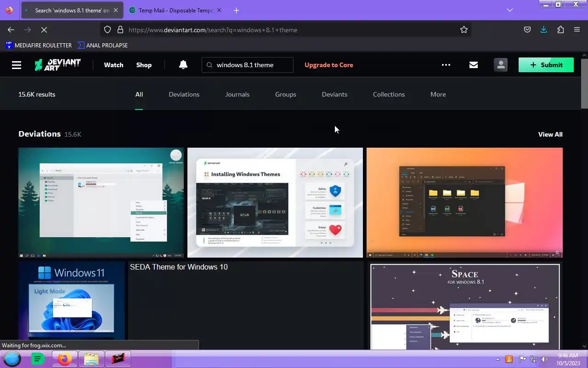Open Action Center flag icon
The width and height of the screenshot is (588, 368).
point(522,359)
